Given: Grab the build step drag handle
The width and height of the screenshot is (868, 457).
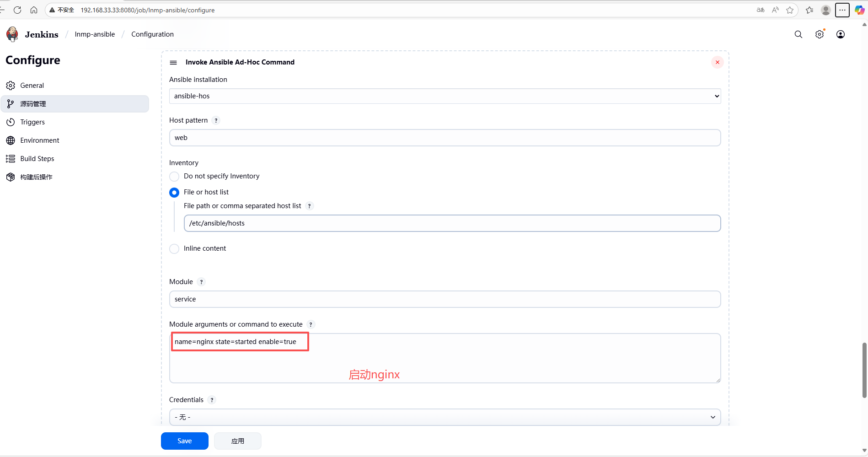Looking at the screenshot, I should click(x=173, y=63).
